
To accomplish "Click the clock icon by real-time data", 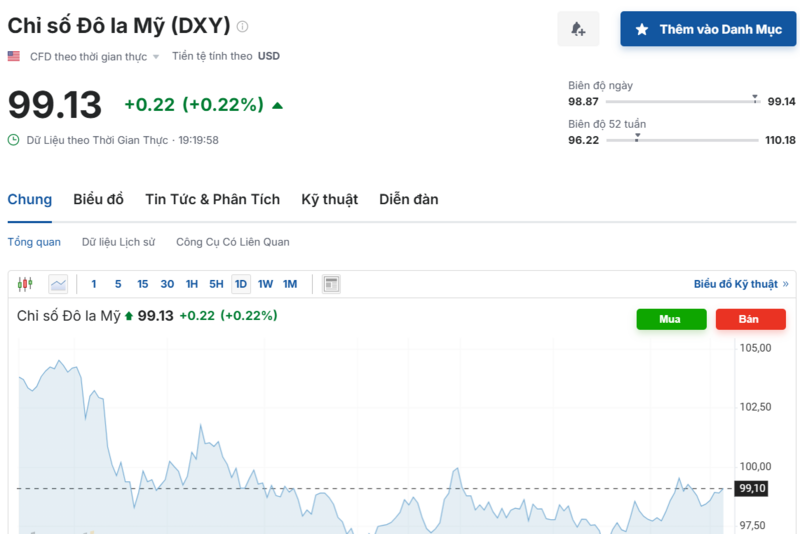I will (x=14, y=140).
